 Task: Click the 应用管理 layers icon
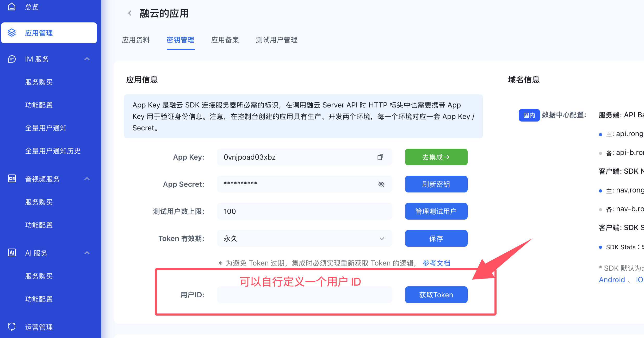click(x=12, y=33)
